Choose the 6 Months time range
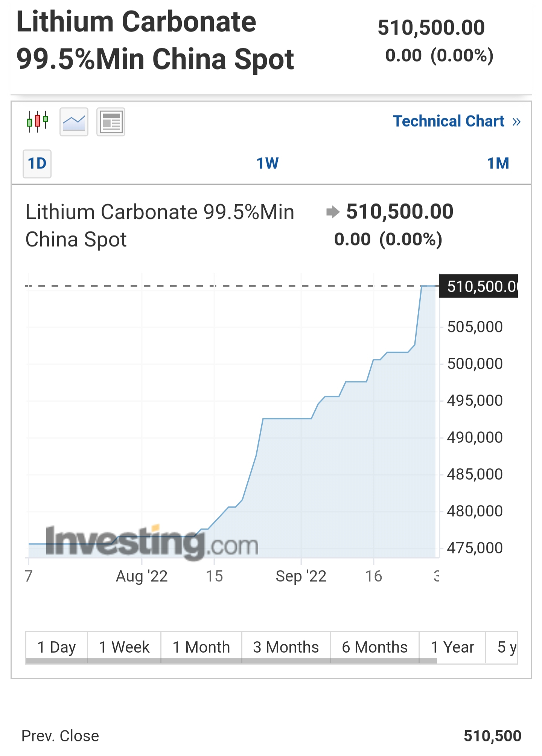 [375, 648]
